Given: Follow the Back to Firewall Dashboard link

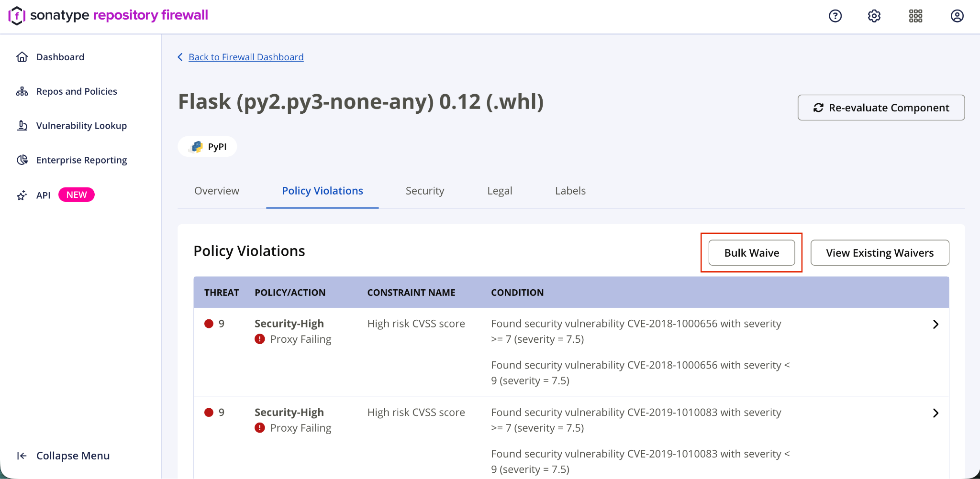Looking at the screenshot, I should coord(246,57).
